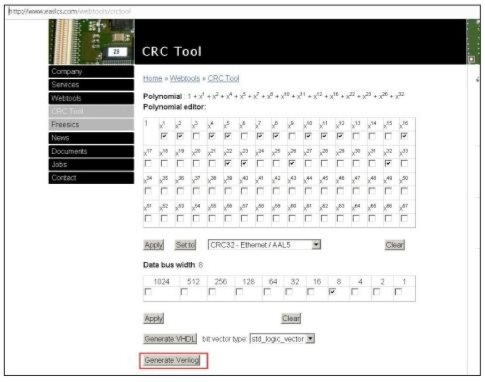The image size is (485, 382).
Task: Open the Freesics sidebar item
Action: 91,124
